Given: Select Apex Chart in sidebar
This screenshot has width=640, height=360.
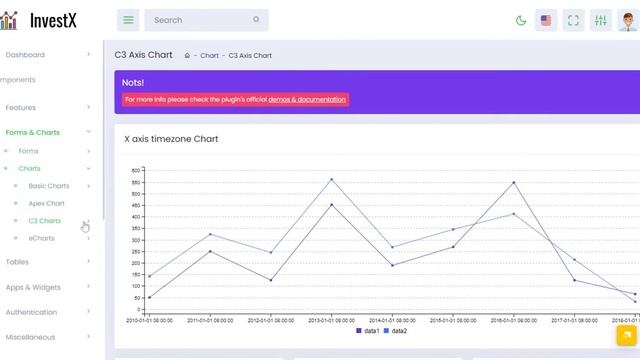Looking at the screenshot, I should [x=46, y=203].
